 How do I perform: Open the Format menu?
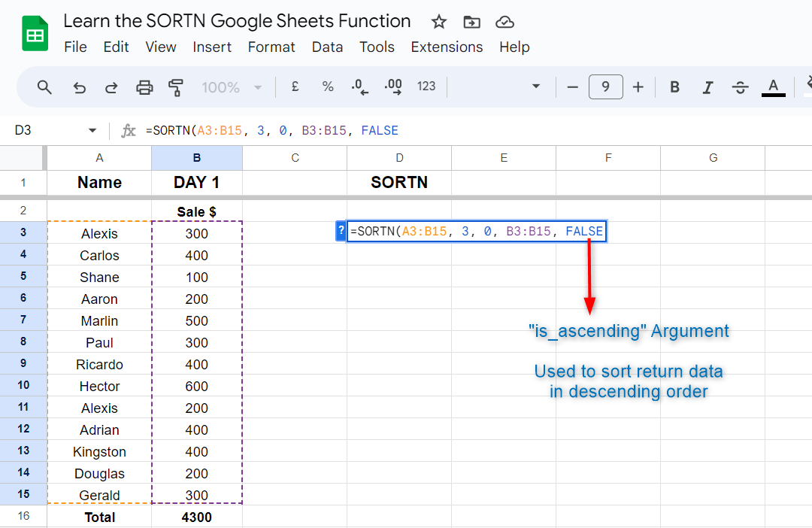pos(271,47)
